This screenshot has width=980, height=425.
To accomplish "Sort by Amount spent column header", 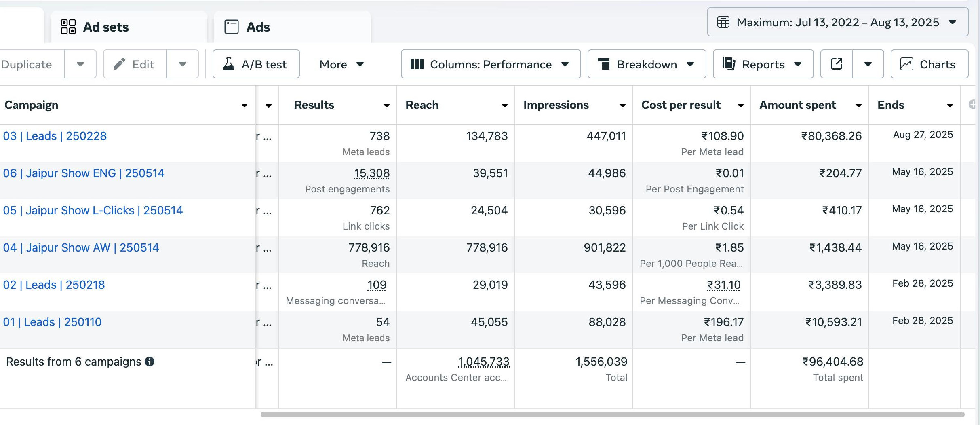I will tap(797, 105).
